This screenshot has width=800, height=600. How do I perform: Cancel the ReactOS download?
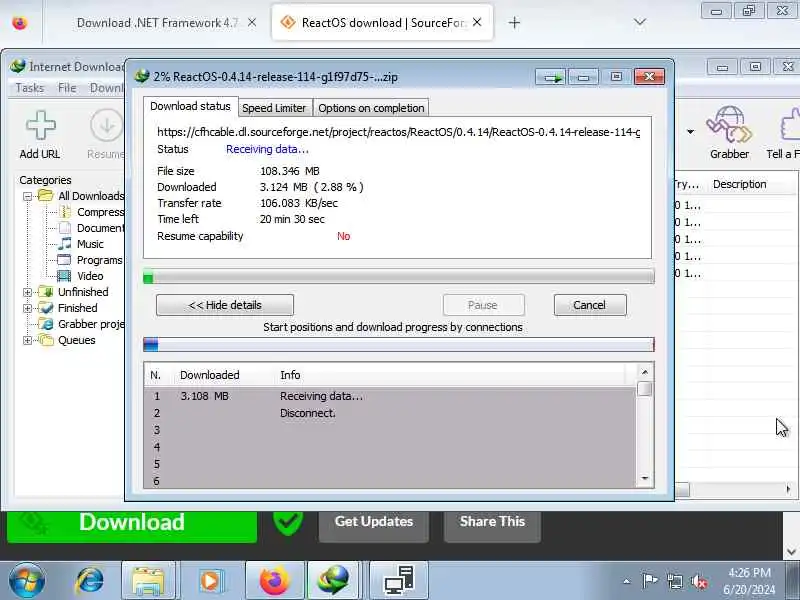click(x=589, y=305)
